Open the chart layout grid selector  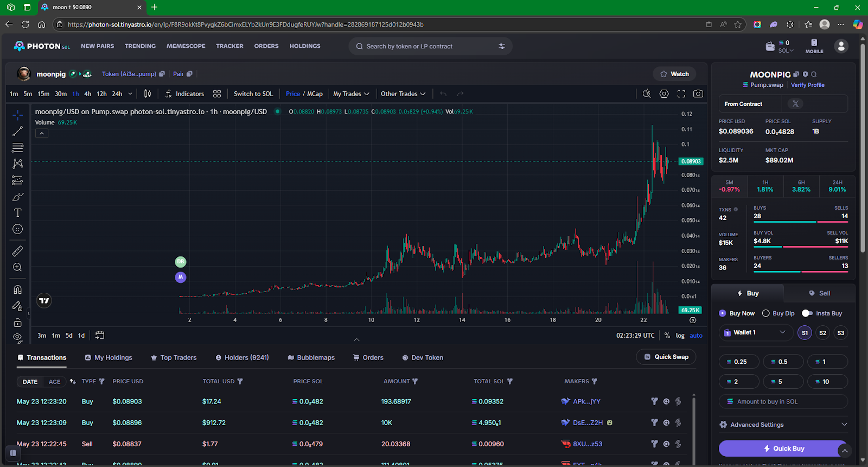[x=217, y=94]
